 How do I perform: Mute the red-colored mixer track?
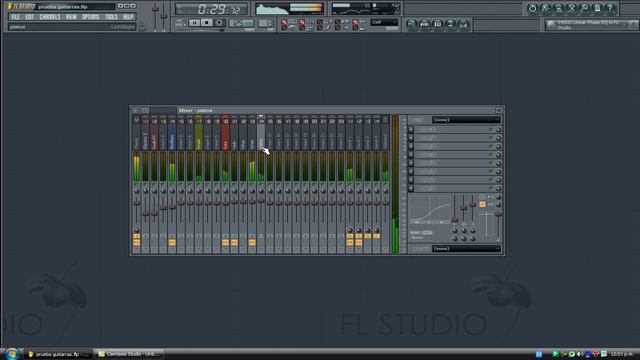coord(226,185)
